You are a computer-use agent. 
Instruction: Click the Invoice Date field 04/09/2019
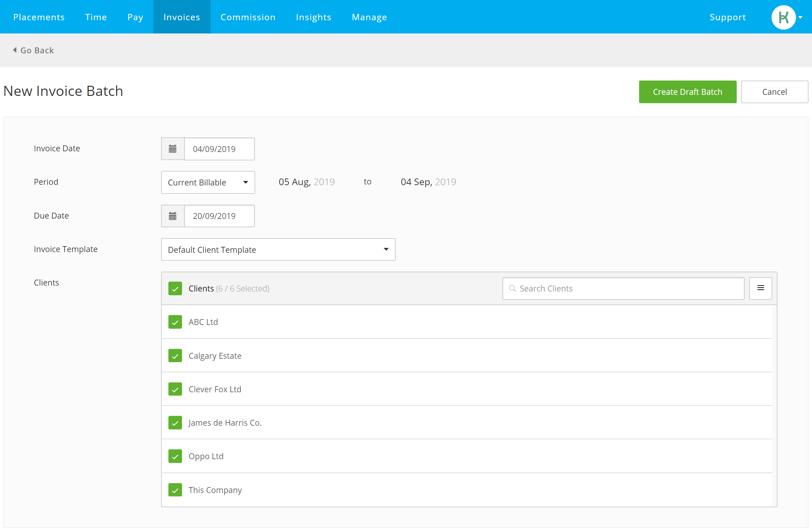[219, 149]
